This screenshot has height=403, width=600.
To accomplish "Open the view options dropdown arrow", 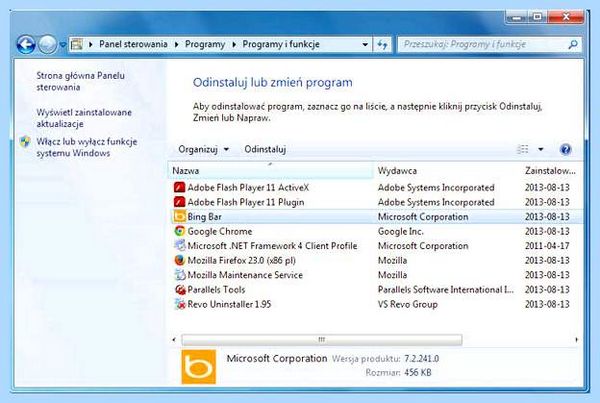I will pos(541,149).
